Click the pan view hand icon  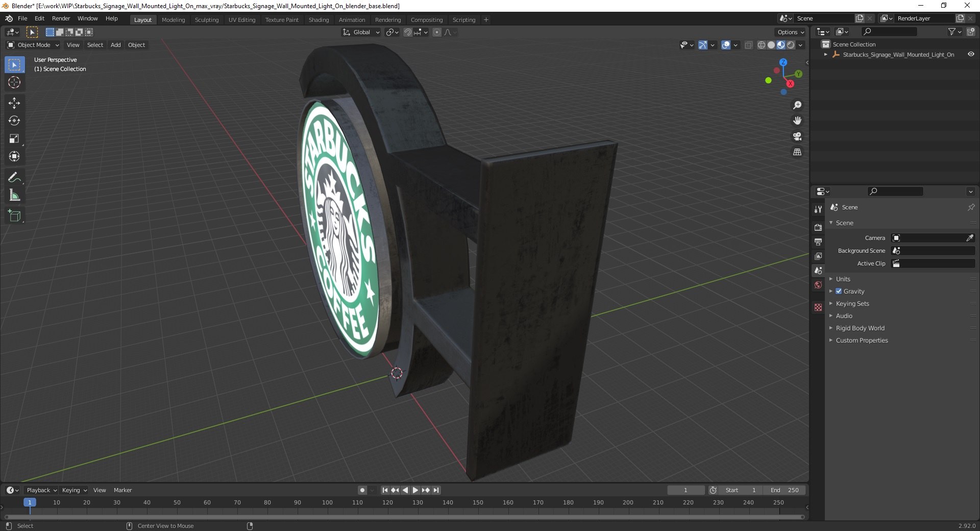click(x=797, y=121)
